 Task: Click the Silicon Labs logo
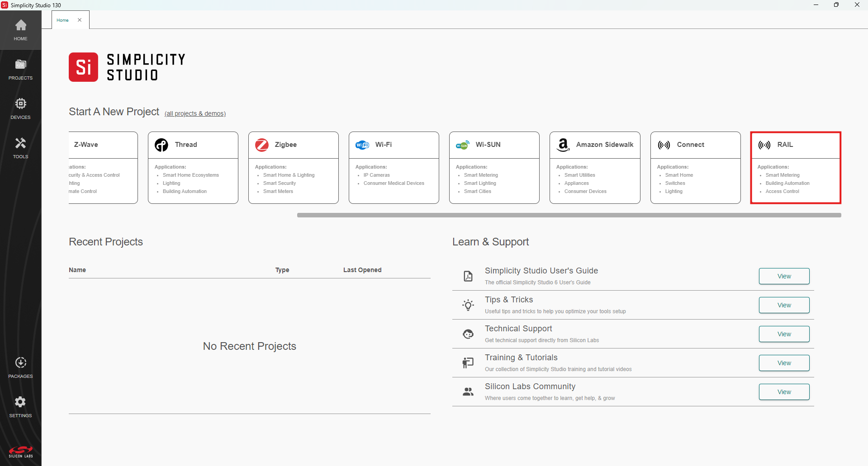click(x=20, y=452)
